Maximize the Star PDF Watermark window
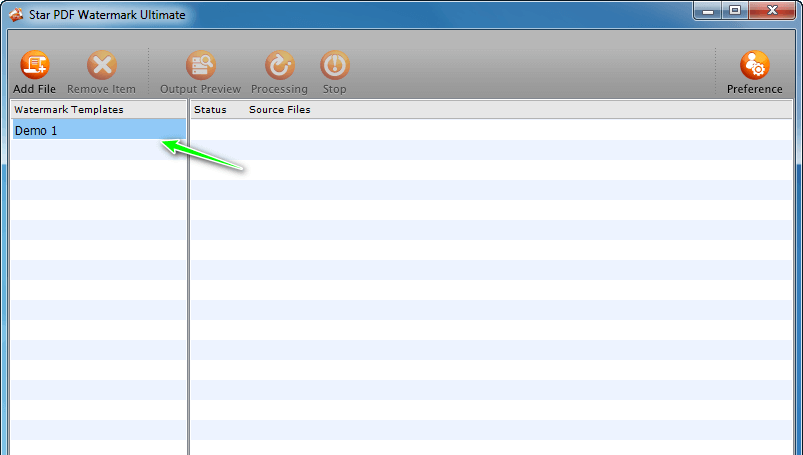 pyautogui.click(x=735, y=11)
